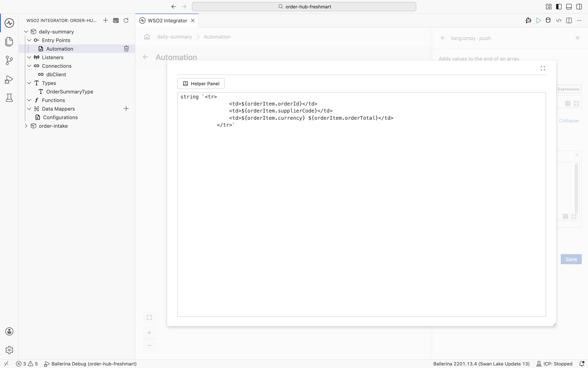Collapse the Connections tree section
Image resolution: width=588 pixels, height=368 pixels.
pyautogui.click(x=29, y=66)
